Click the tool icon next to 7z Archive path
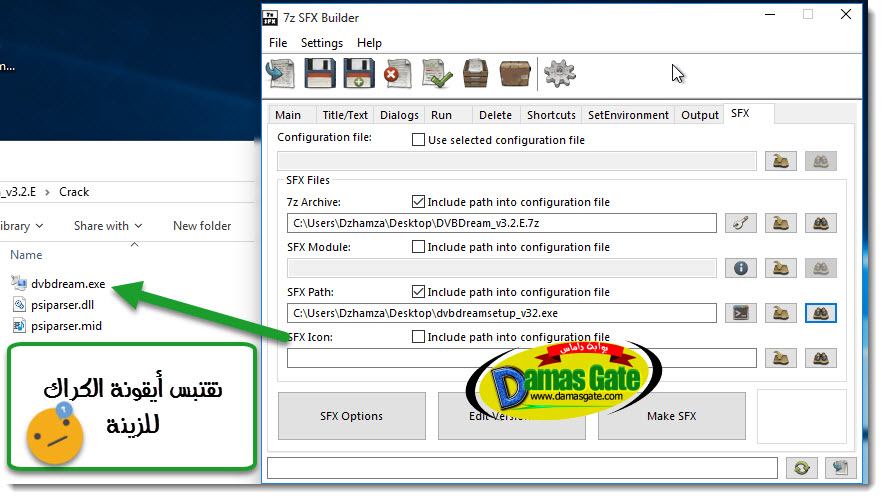Screen dimensions: 883x499 741,223
